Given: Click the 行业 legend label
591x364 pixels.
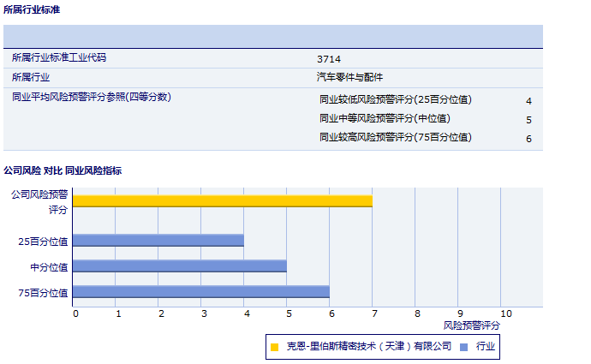Looking at the screenshot, I should coord(486,346).
